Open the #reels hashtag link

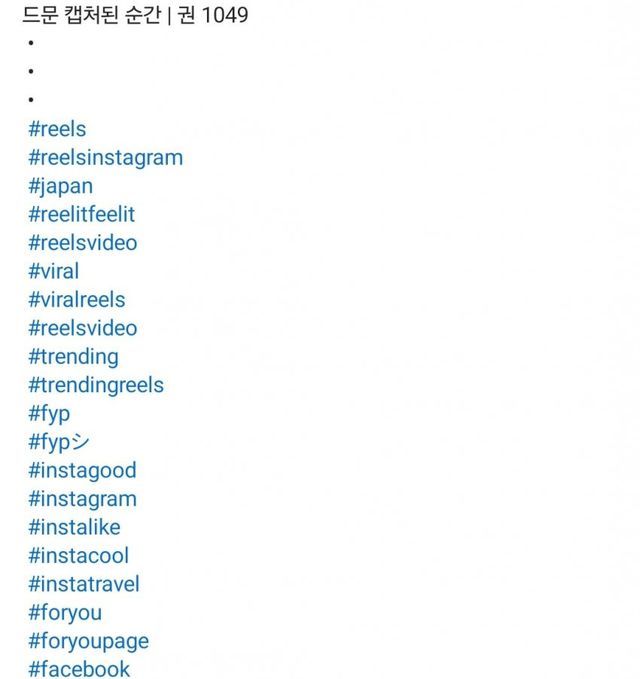coord(57,129)
